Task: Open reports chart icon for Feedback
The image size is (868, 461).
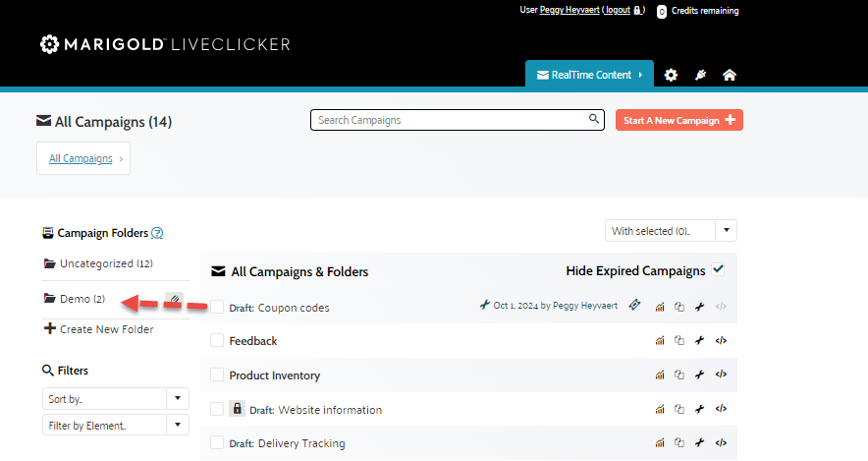Action: point(660,341)
